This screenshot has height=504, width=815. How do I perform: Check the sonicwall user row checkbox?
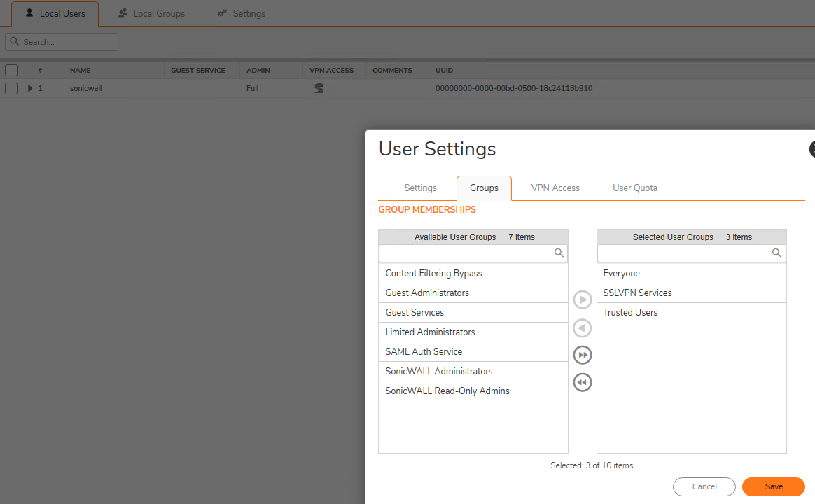pyautogui.click(x=11, y=89)
